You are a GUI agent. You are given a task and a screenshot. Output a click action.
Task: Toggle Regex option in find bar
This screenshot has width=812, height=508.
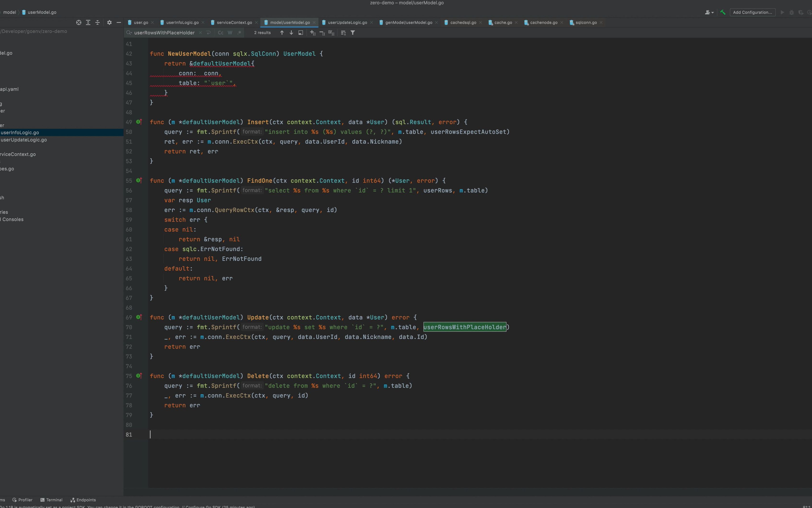[239, 33]
